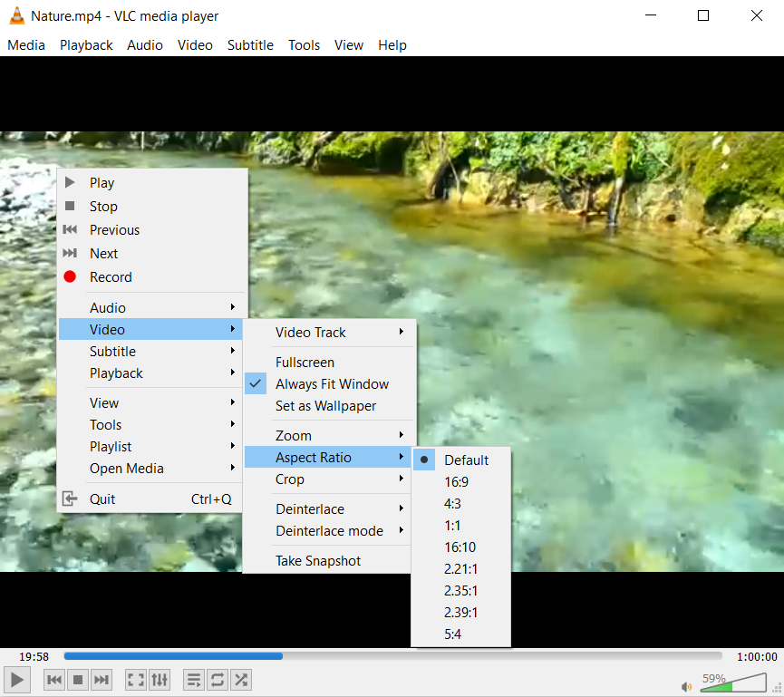784x697 pixels.
Task: Toggle Always Fit Window option
Action: (332, 384)
